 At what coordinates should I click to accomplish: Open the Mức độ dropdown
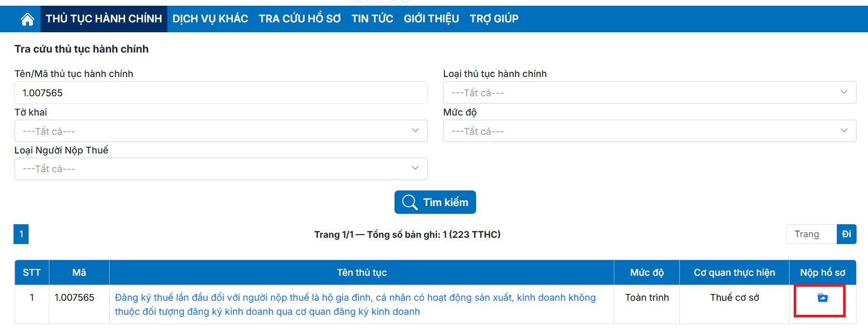tap(649, 131)
